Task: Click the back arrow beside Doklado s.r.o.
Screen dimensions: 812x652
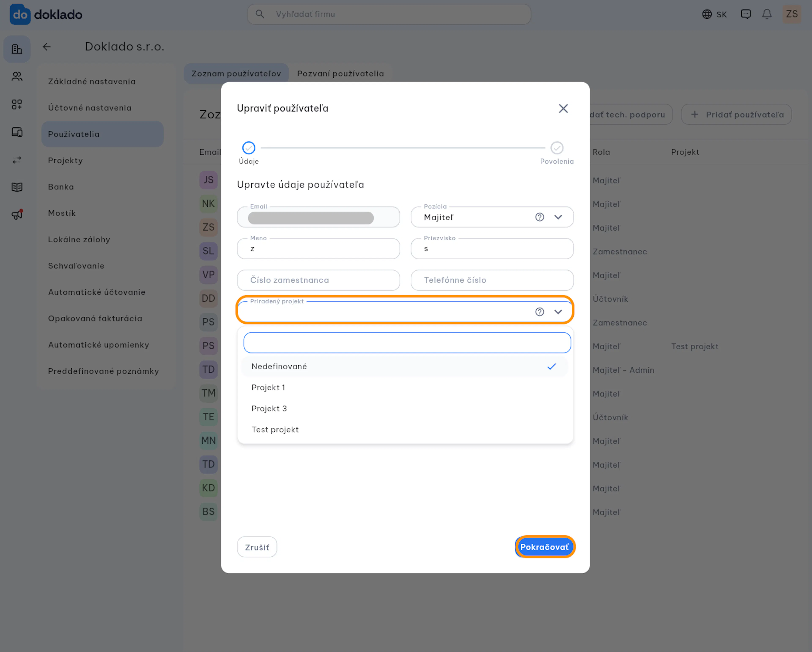Action: tap(47, 47)
